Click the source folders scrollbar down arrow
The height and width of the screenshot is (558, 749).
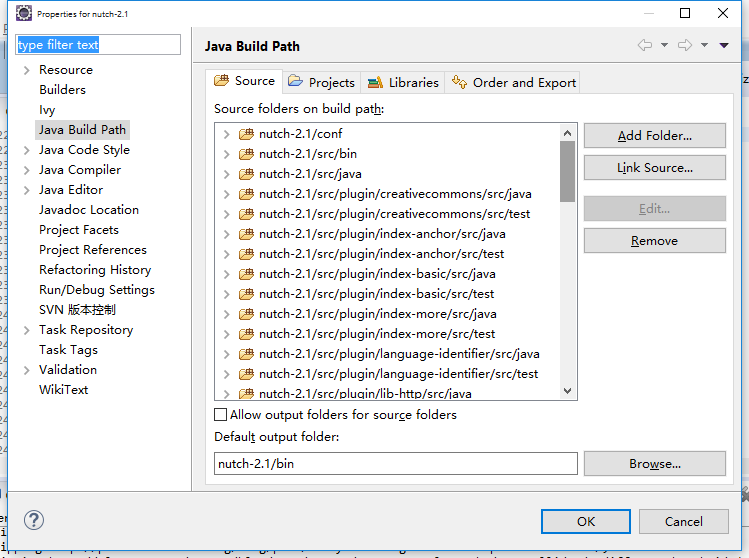click(x=567, y=391)
